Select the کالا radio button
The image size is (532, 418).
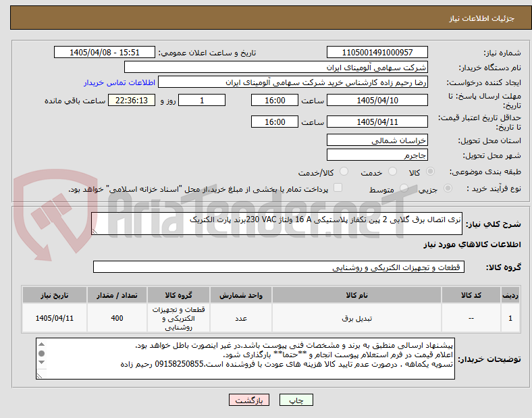430,172
